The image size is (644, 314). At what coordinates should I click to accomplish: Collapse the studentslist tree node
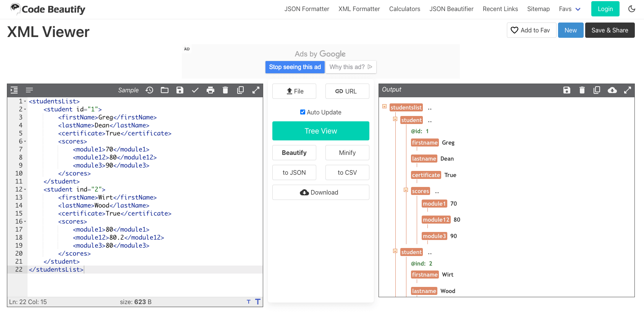pos(385,107)
